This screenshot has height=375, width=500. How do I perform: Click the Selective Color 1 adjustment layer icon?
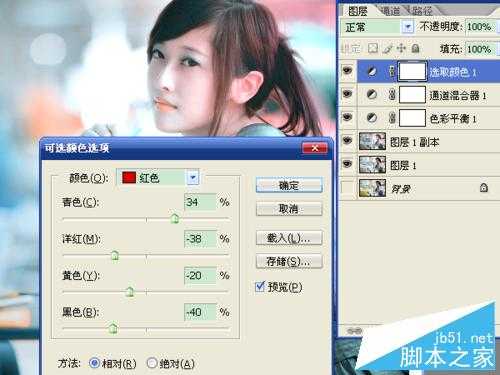[x=372, y=71]
